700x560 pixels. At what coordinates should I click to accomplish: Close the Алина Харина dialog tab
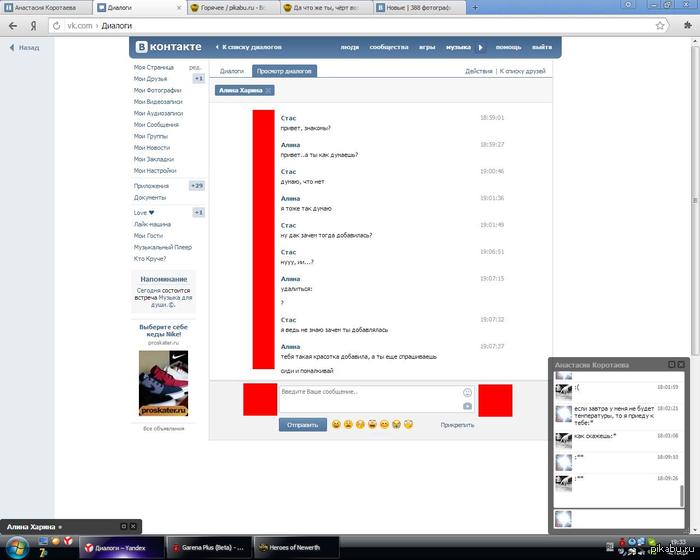pyautogui.click(x=268, y=90)
